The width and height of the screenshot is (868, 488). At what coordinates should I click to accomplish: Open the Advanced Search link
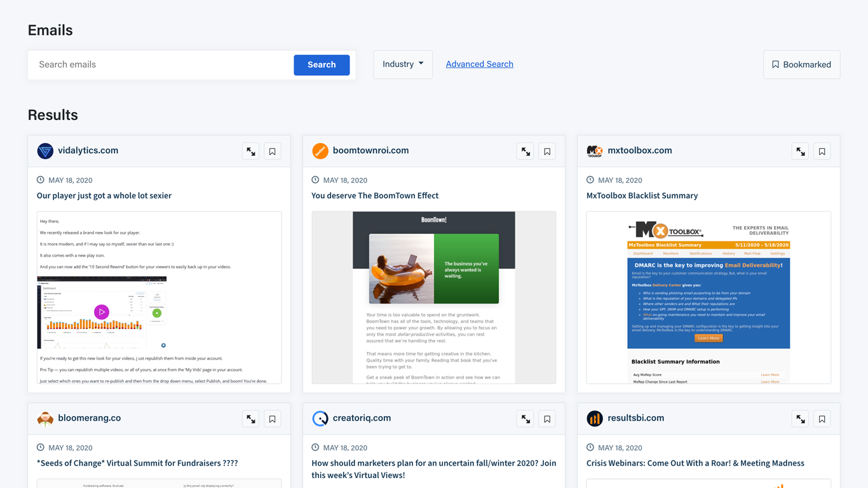pos(479,64)
